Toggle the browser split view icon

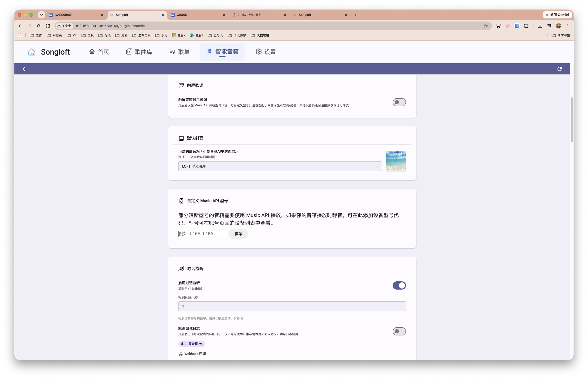(48, 26)
